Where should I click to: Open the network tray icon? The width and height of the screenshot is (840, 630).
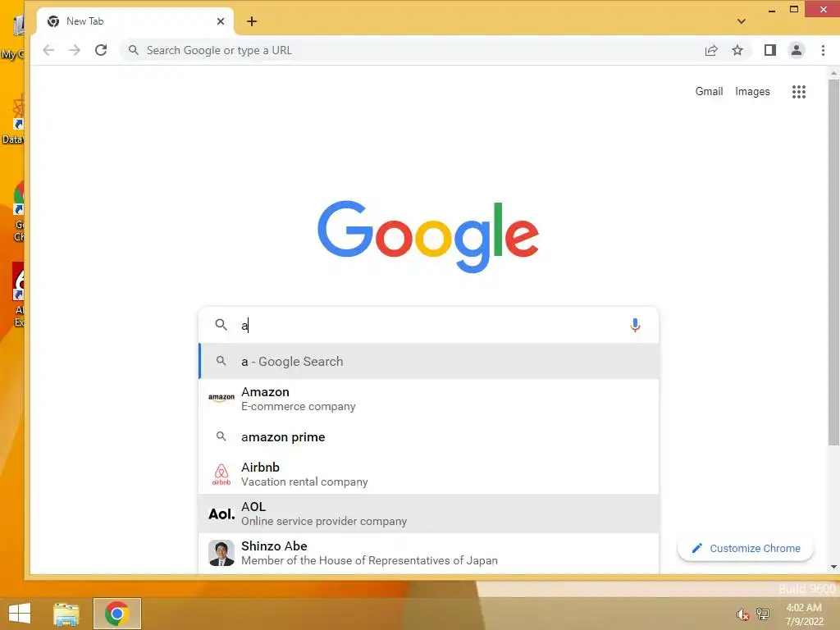click(x=762, y=614)
